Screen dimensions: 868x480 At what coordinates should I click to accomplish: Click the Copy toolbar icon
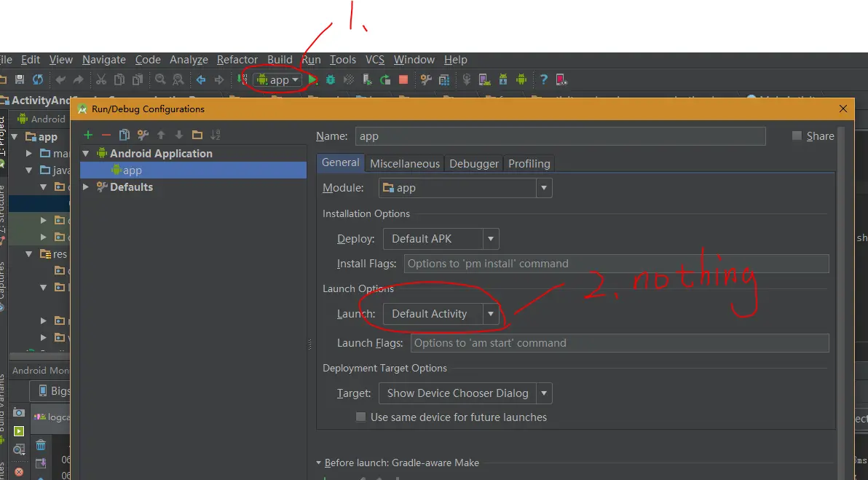coord(119,79)
